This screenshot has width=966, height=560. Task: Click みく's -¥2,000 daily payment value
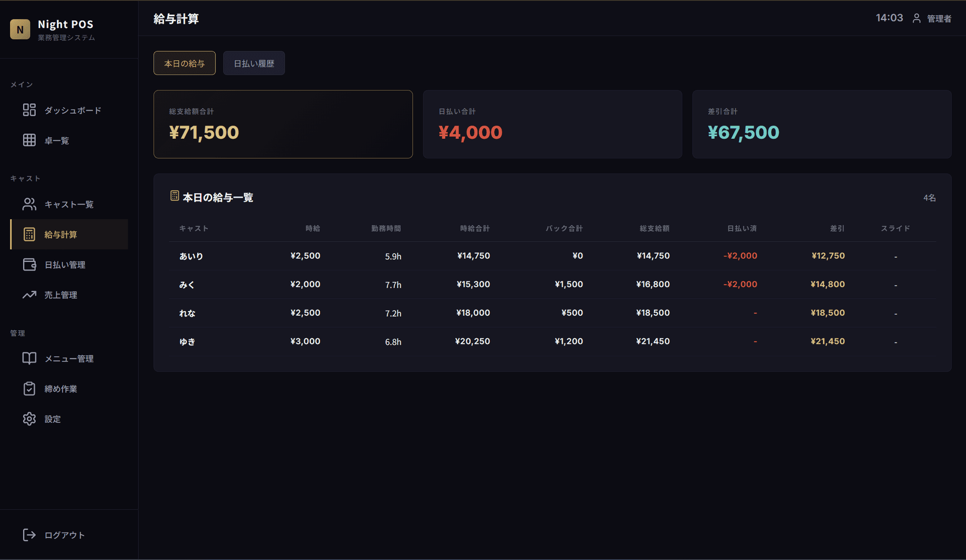740,284
